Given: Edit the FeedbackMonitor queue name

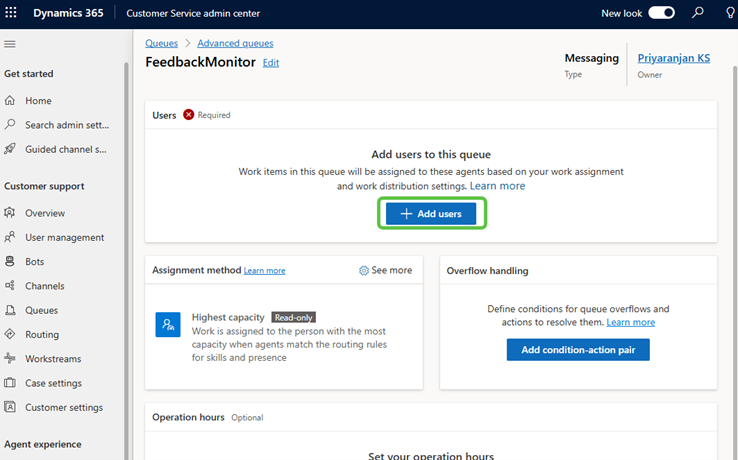Looking at the screenshot, I should [x=271, y=63].
